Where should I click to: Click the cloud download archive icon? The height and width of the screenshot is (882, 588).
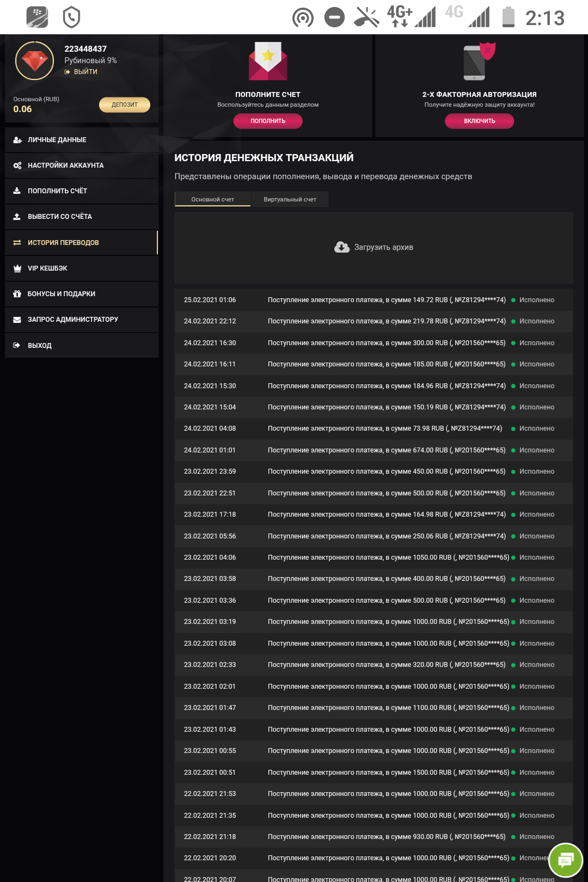coord(342,247)
